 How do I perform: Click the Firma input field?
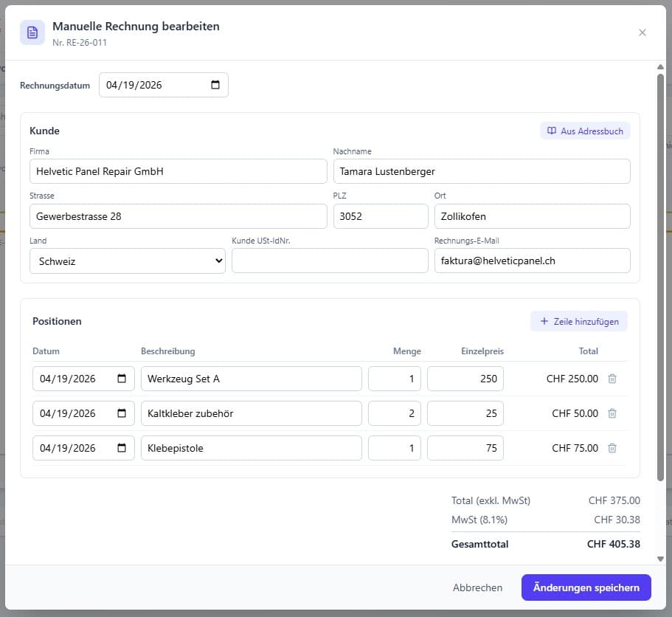(178, 171)
